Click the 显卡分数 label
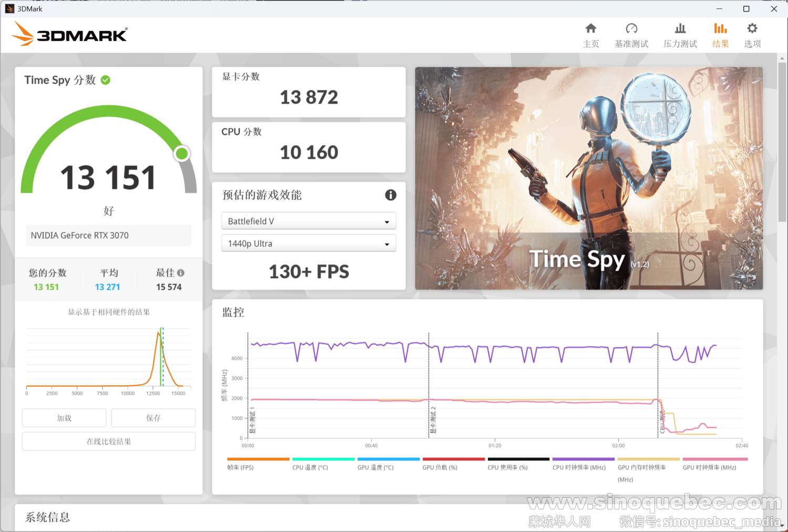 (241, 77)
